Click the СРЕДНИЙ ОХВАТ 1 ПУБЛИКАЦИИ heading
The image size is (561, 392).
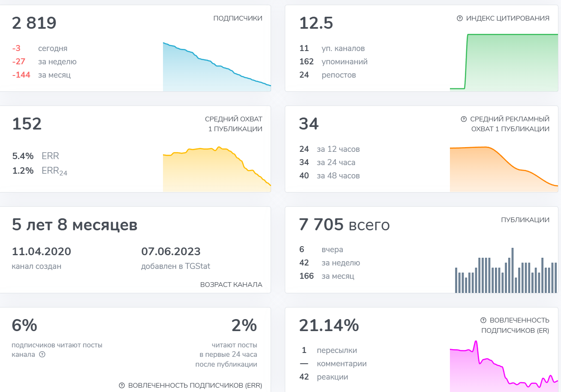coord(234,124)
